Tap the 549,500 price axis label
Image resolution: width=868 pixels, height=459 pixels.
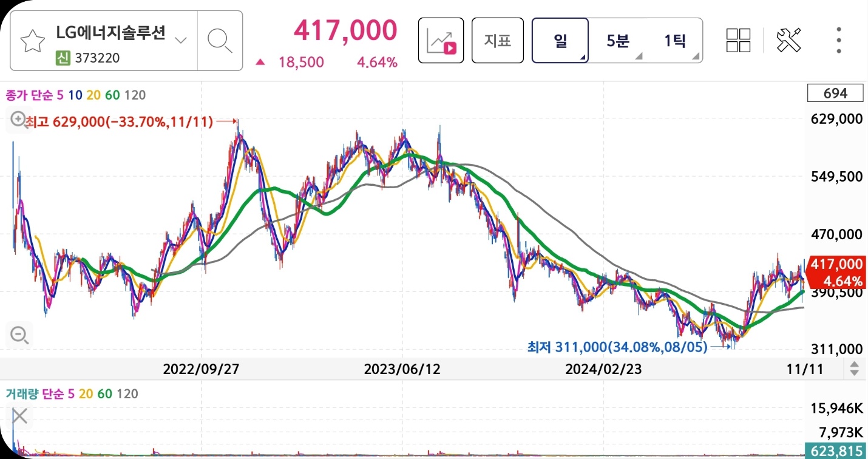836,177
